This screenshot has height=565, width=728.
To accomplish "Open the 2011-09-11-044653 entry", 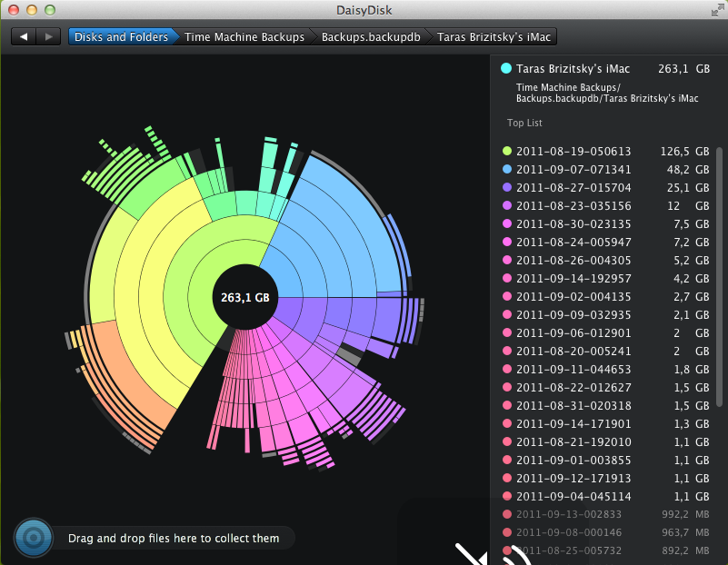I will (606, 369).
